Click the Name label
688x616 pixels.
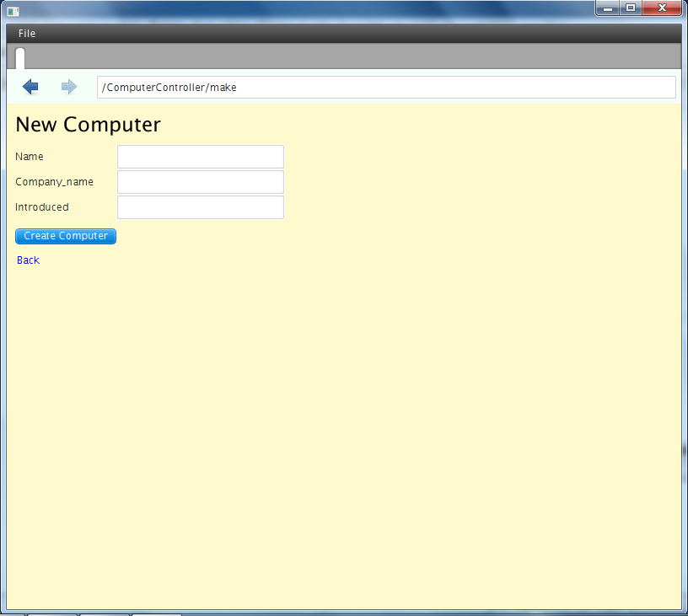pyautogui.click(x=30, y=157)
